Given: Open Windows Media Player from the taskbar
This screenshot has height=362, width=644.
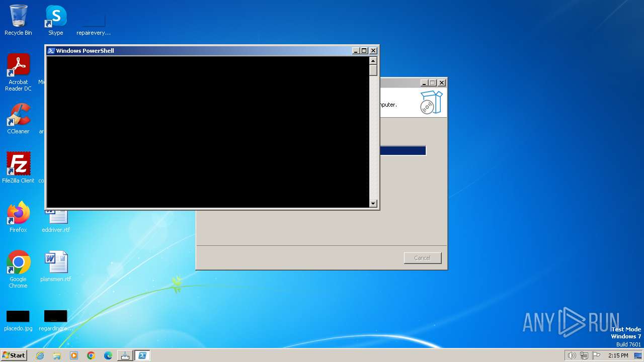Looking at the screenshot, I should (x=74, y=355).
